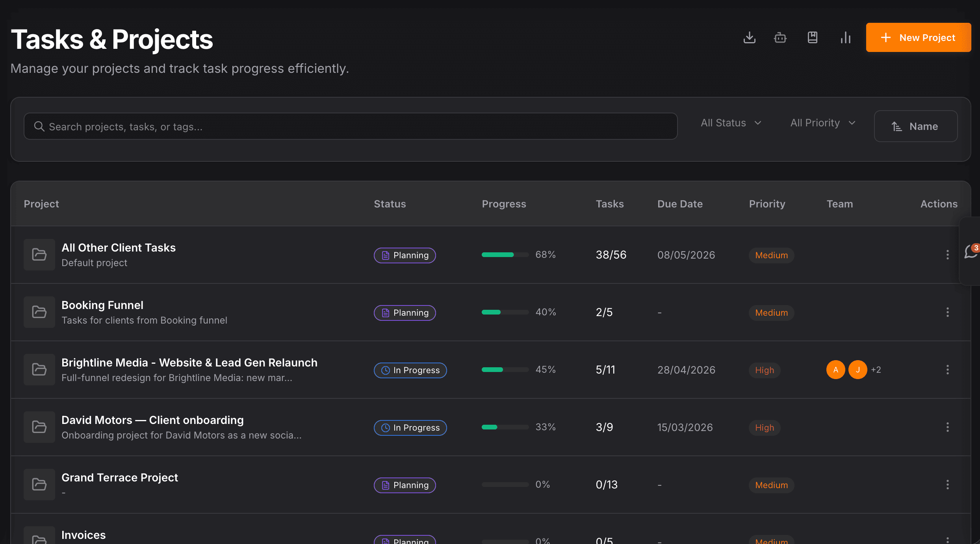This screenshot has width=980, height=544.
Task: Click the search magnifier icon
Action: 39,126
